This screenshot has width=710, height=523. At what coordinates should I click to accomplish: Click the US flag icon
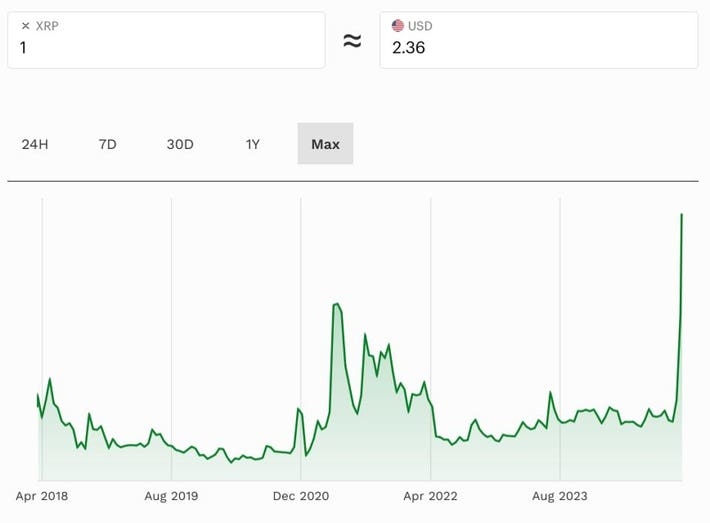click(398, 26)
